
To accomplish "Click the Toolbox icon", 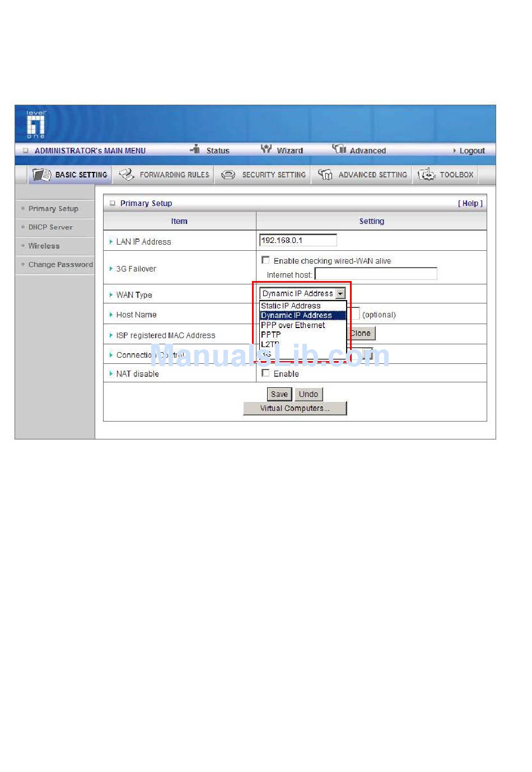I will click(426, 175).
